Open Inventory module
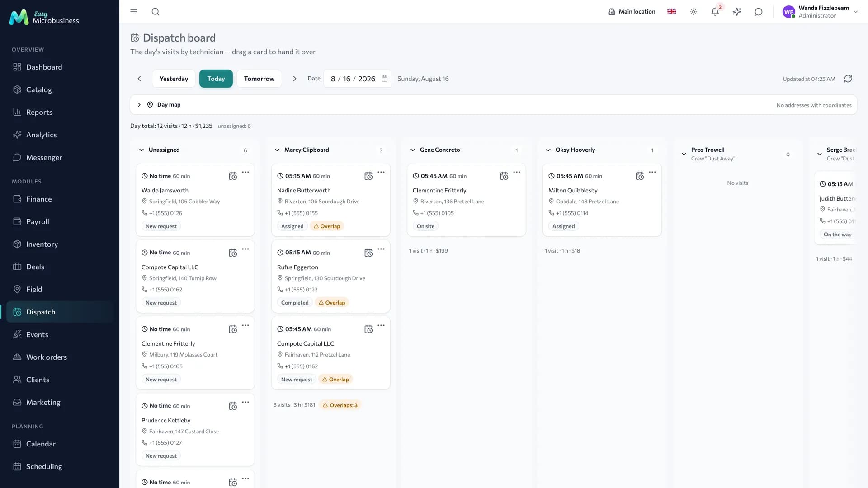Screen dimensions: 868x488 [x=60, y=244]
